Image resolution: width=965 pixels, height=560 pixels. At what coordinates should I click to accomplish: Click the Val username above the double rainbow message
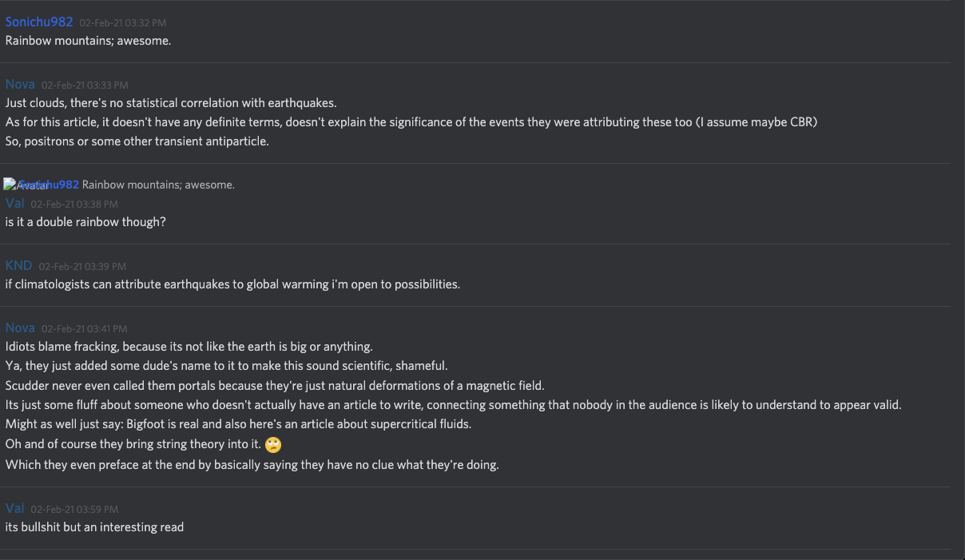14,203
